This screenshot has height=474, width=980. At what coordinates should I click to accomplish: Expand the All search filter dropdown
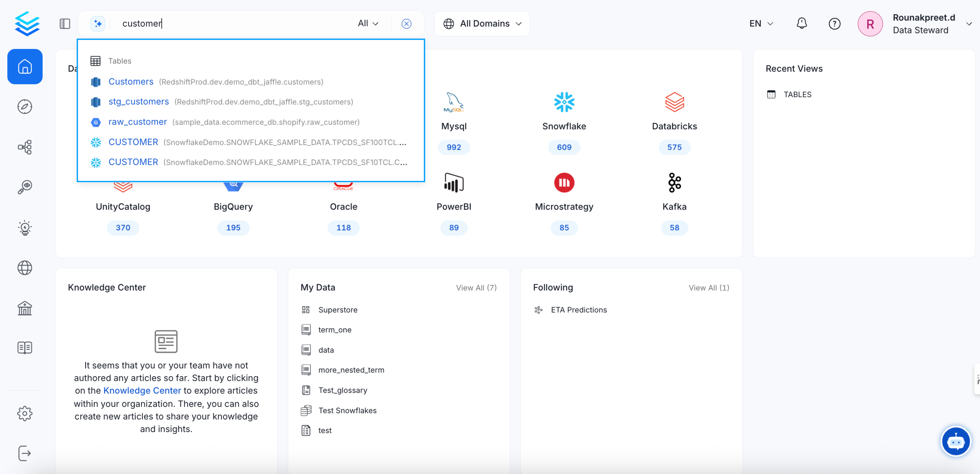click(368, 24)
